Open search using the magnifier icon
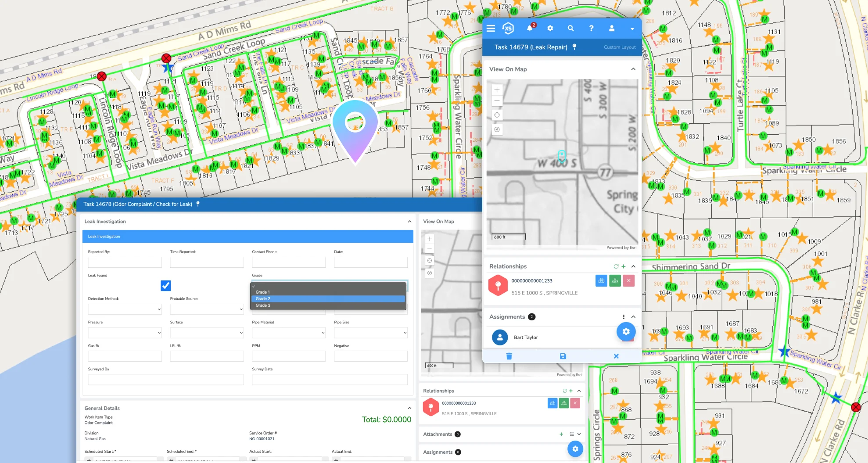The width and height of the screenshot is (868, 463). [570, 29]
